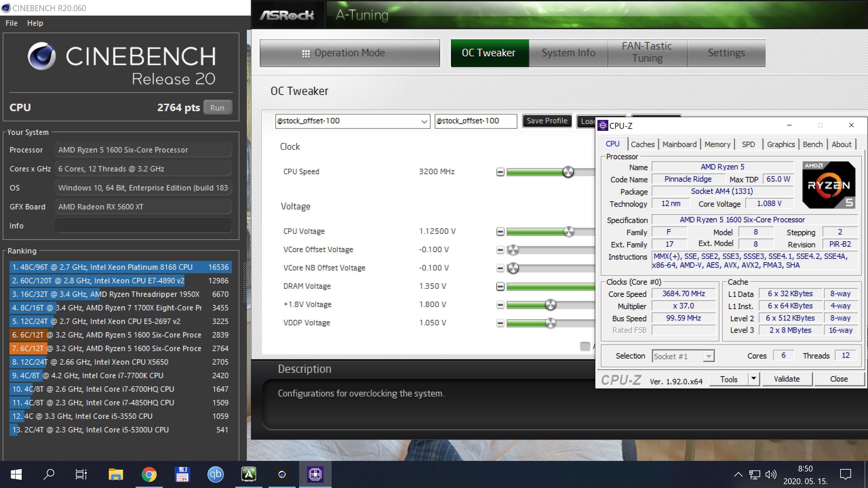Open FAN-Tastic Tuning tab
868x488 pixels.
click(x=647, y=53)
